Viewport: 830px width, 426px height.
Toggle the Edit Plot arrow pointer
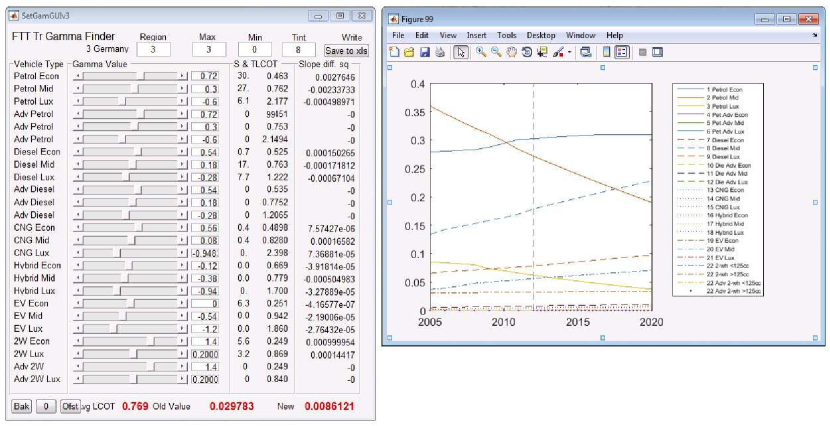460,51
